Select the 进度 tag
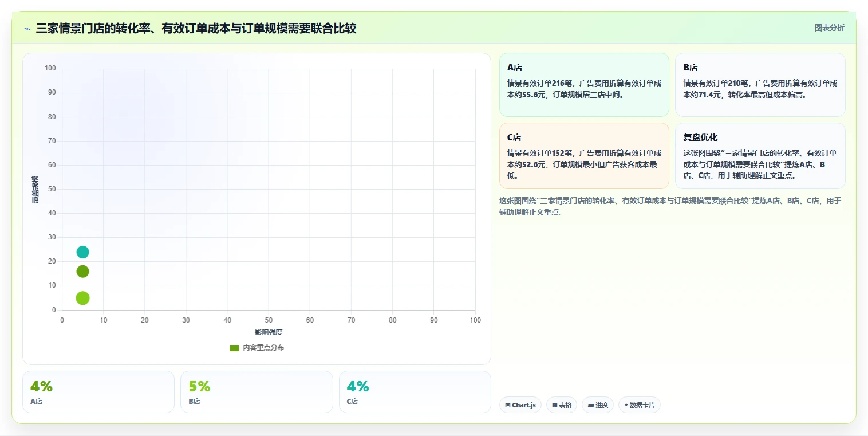This screenshot has height=436, width=868. (598, 405)
